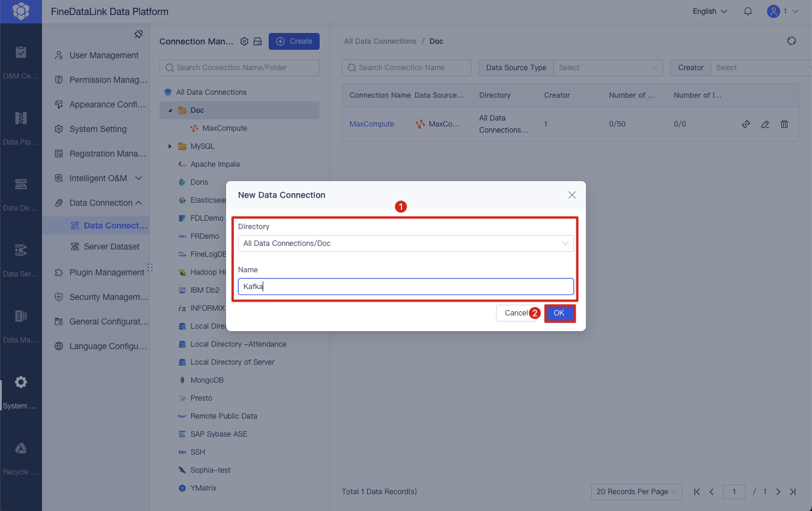Image resolution: width=812 pixels, height=511 pixels.
Task: Open the 20 Records Per Page dropdown
Action: 636,491
